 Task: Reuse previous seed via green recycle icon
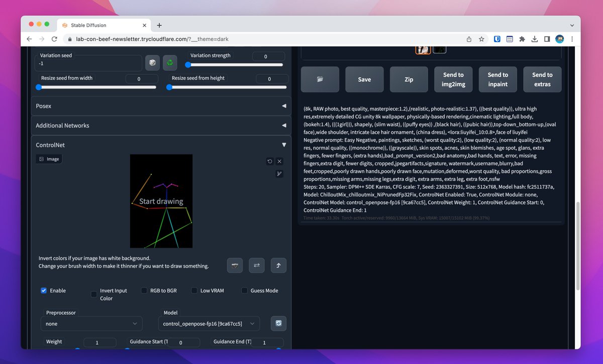click(169, 62)
